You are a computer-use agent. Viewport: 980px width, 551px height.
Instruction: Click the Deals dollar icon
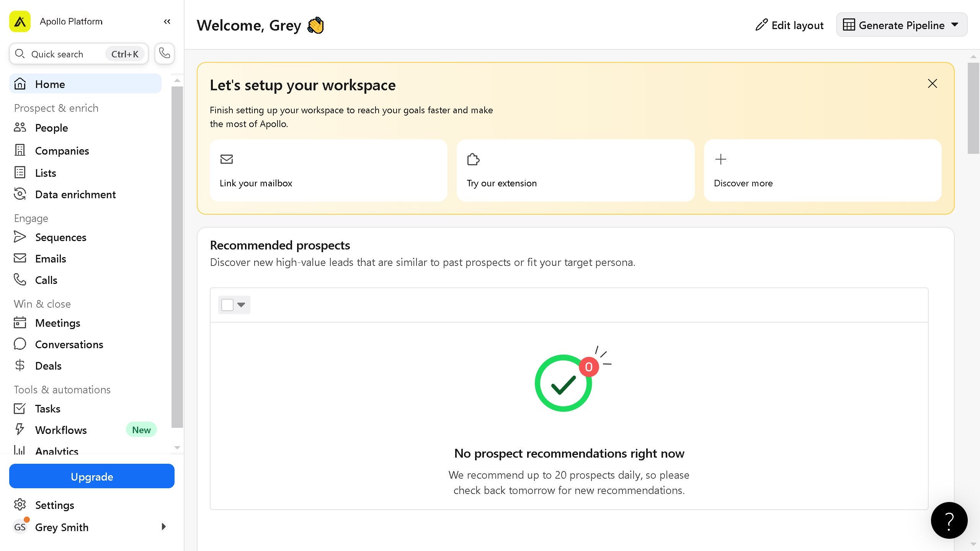(20, 366)
